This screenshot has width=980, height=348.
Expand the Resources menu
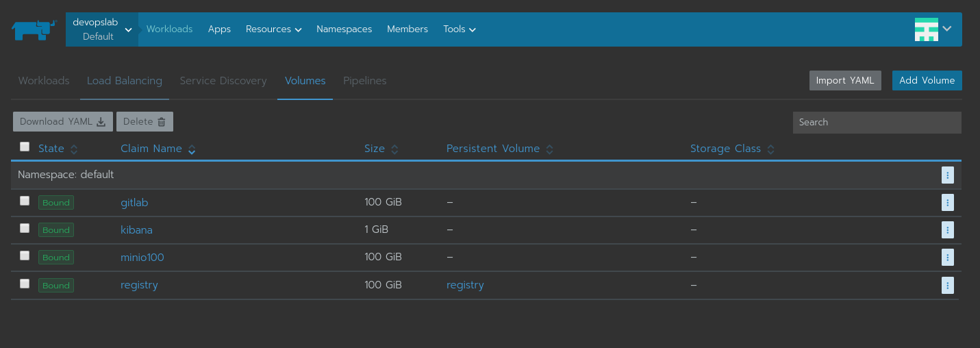tap(274, 29)
